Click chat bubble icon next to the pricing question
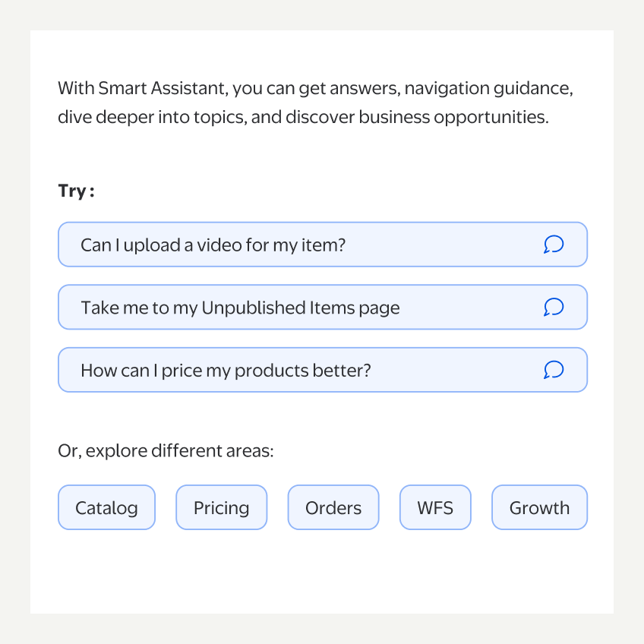The width and height of the screenshot is (644, 644). pyautogui.click(x=554, y=370)
